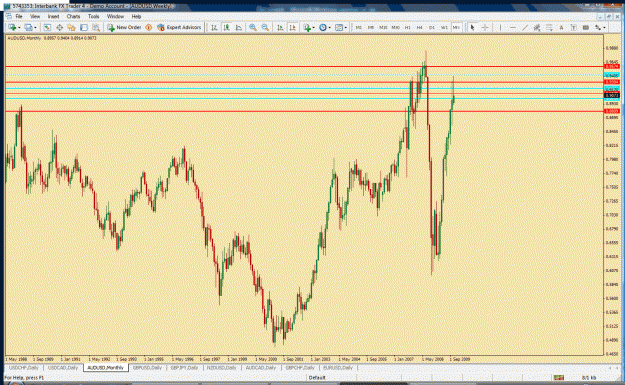The width and height of the screenshot is (625, 385).
Task: Toggle the Data Window crosshair icon
Action: tap(59, 28)
